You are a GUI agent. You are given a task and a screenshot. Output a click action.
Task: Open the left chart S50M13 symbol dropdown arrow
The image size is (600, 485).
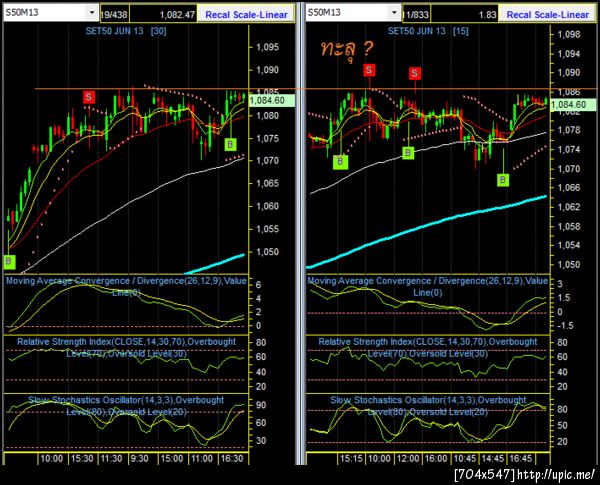pyautogui.click(x=92, y=13)
